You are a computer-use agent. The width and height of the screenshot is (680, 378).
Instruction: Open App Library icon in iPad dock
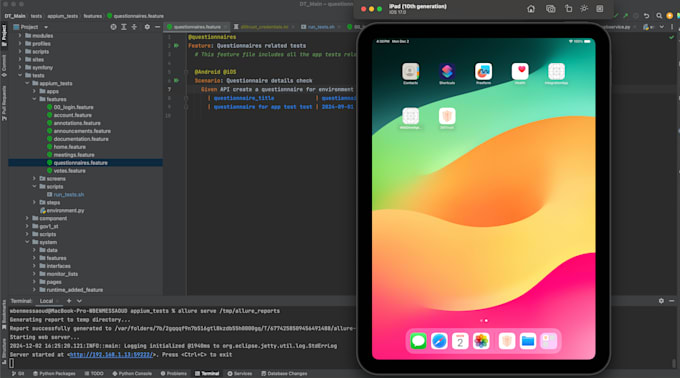[549, 341]
